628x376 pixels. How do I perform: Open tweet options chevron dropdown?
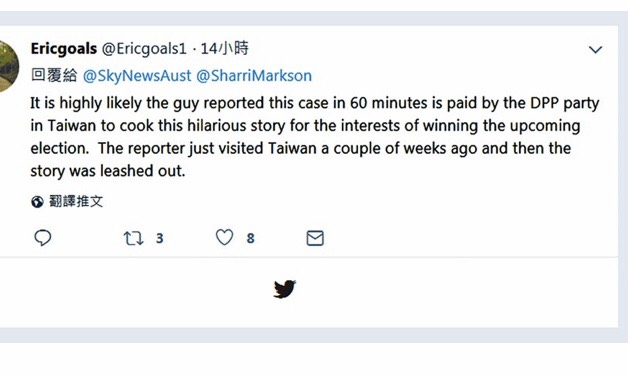tap(596, 50)
